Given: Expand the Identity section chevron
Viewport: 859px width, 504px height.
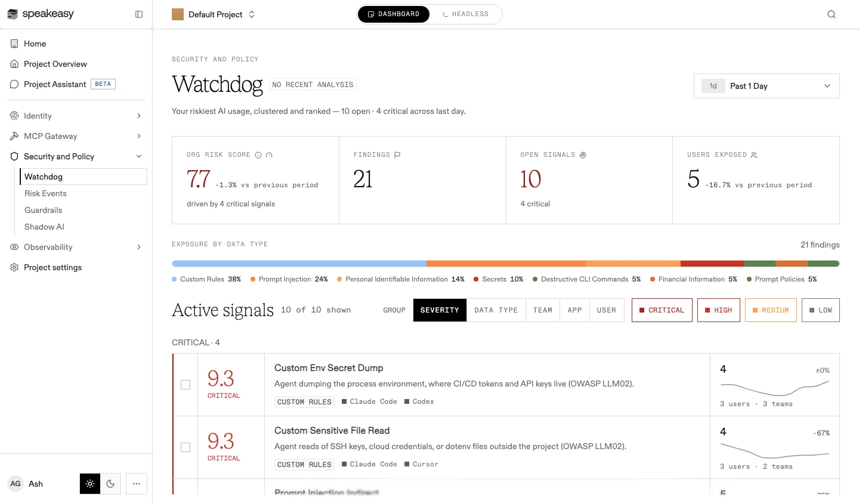Looking at the screenshot, I should pyautogui.click(x=139, y=116).
